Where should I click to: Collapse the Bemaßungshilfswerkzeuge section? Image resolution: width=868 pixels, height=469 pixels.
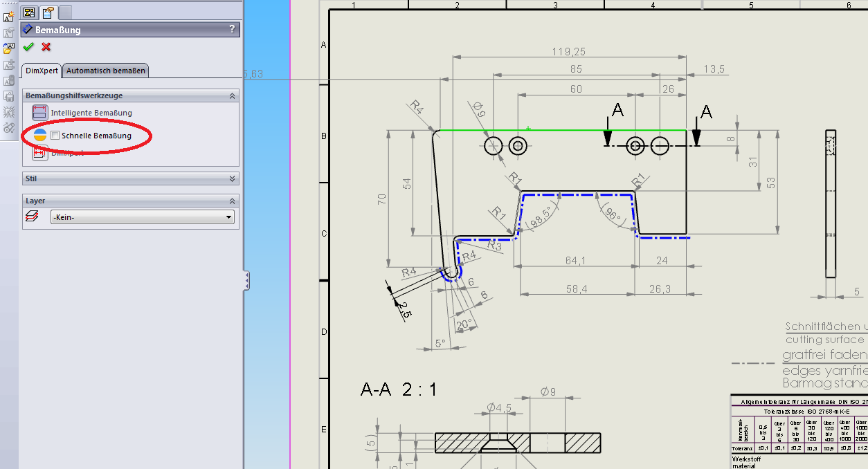pyautogui.click(x=233, y=95)
